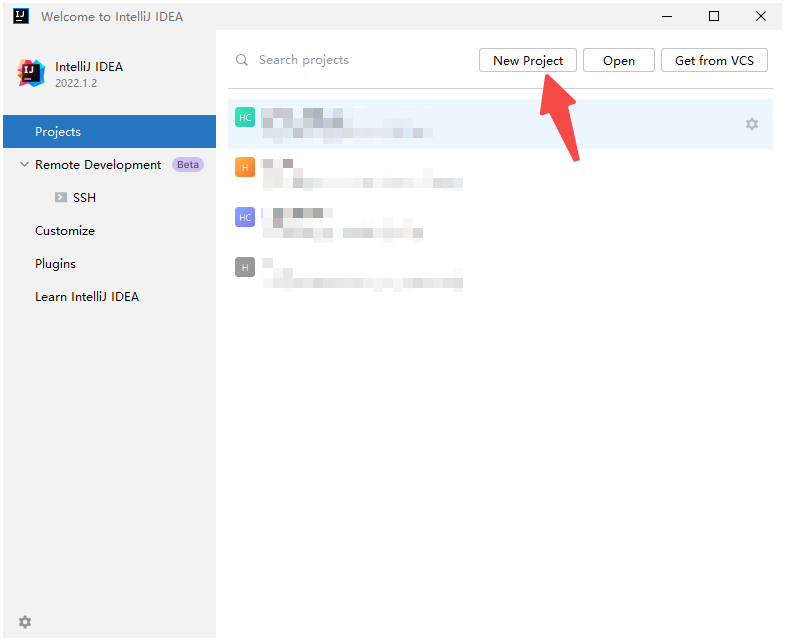
Task: Click the New Project button
Action: coord(527,60)
